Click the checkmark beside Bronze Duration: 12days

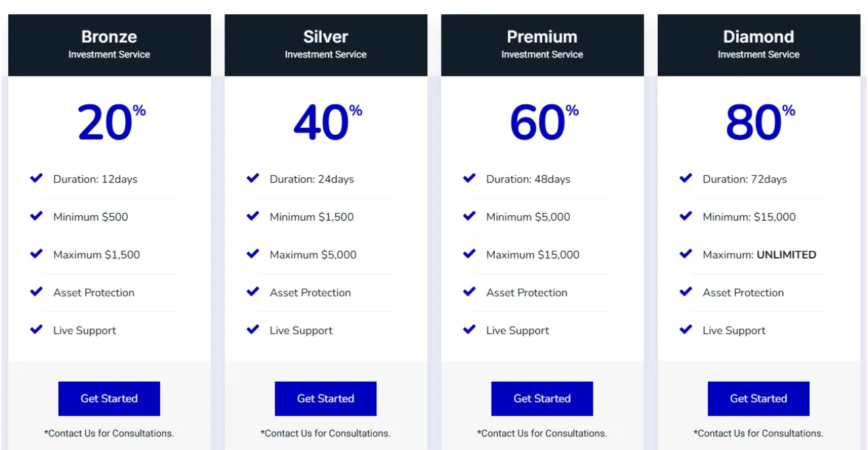point(37,179)
